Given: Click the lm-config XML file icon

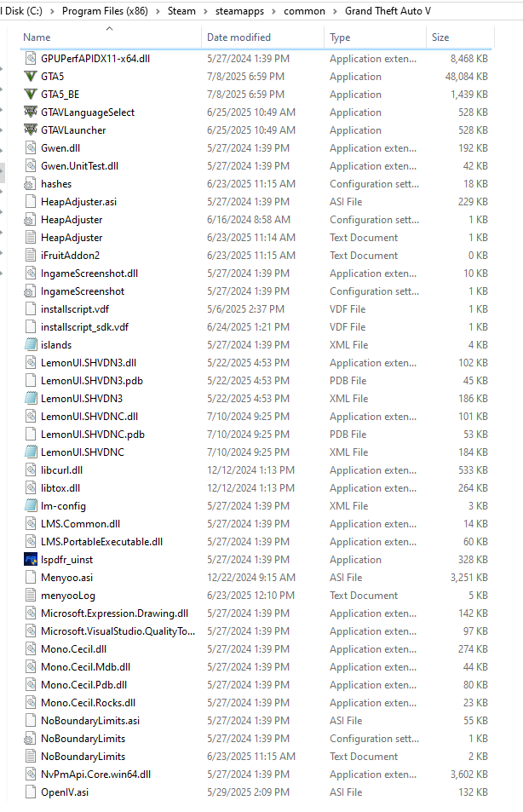Looking at the screenshot, I should point(31,506).
